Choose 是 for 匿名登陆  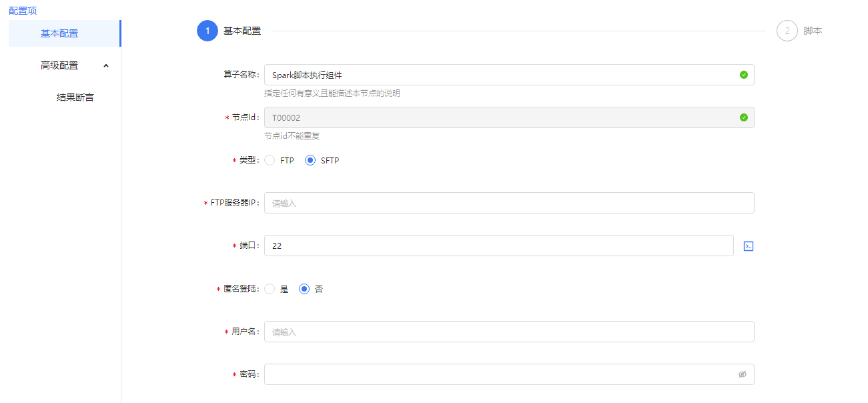tap(270, 289)
